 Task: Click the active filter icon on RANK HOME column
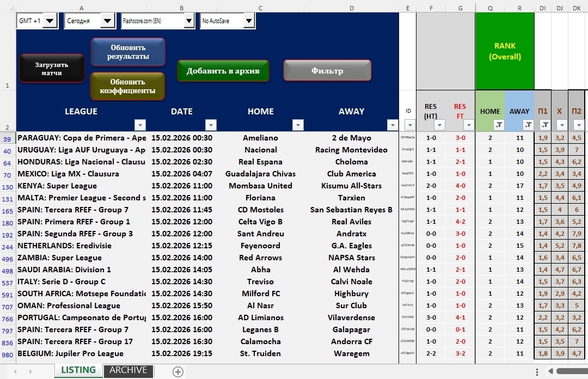[x=499, y=125]
